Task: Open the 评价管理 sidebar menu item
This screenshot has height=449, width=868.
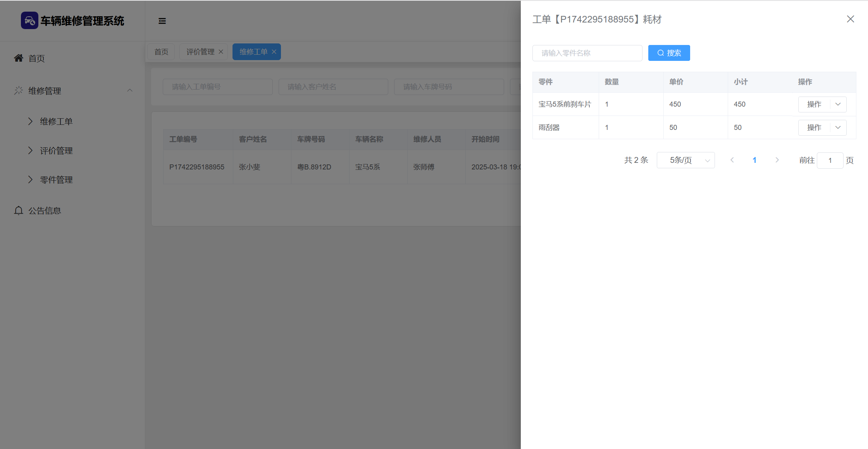Action: click(x=56, y=150)
